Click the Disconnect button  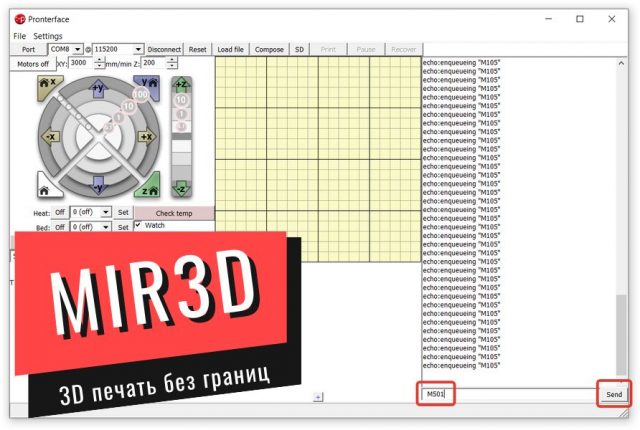click(x=164, y=49)
